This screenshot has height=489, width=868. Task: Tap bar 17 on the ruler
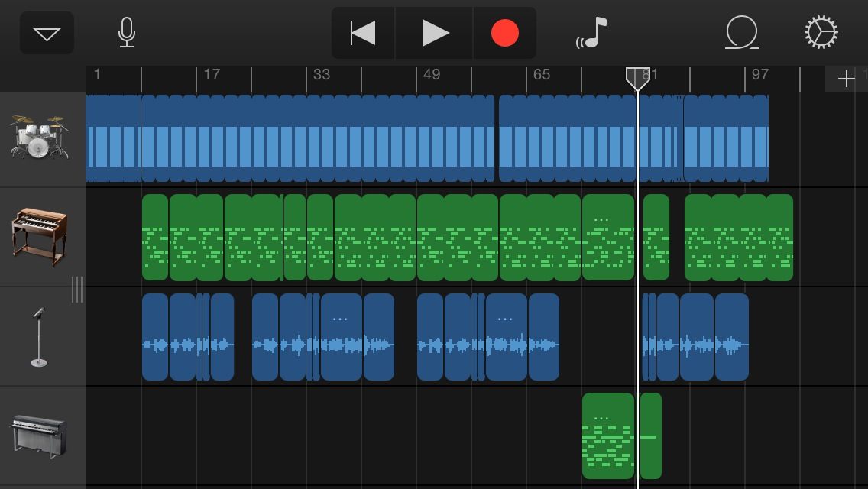(x=212, y=74)
